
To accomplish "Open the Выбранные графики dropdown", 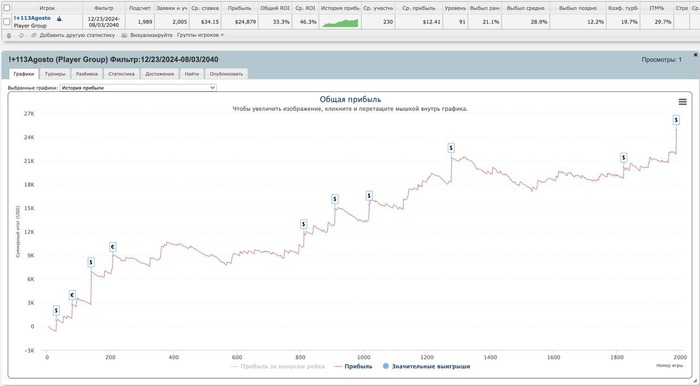I will 138,88.
